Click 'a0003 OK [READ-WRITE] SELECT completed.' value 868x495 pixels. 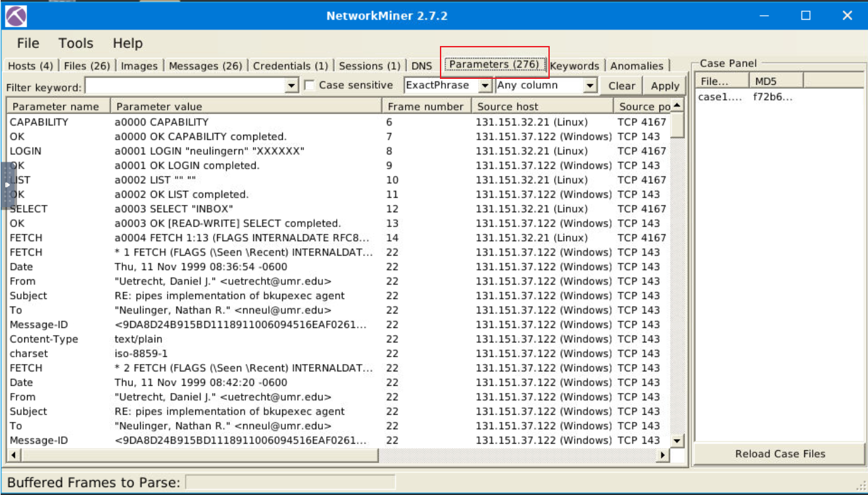228,224
